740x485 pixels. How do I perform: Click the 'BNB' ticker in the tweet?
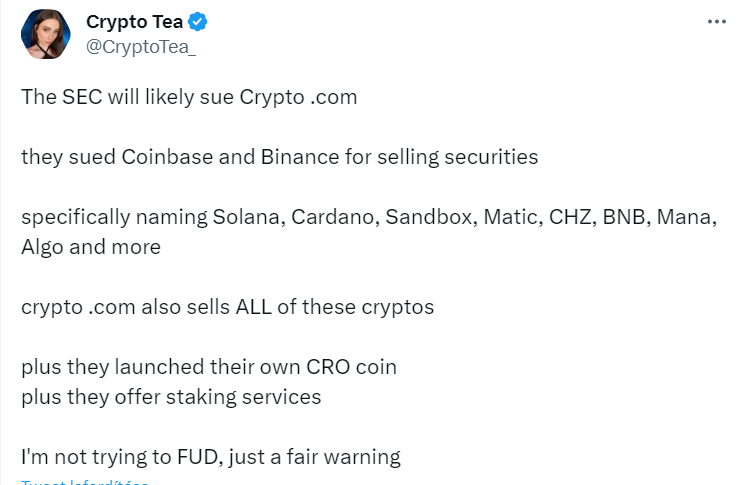click(x=626, y=217)
